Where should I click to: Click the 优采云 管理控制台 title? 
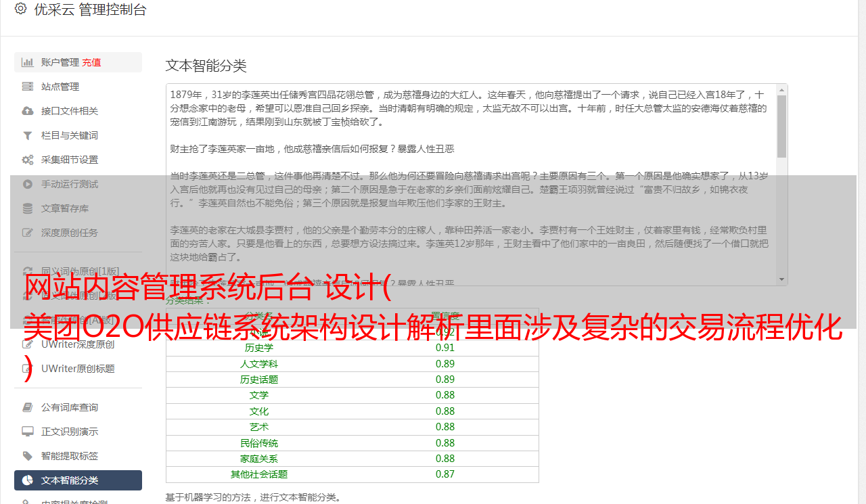click(90, 9)
